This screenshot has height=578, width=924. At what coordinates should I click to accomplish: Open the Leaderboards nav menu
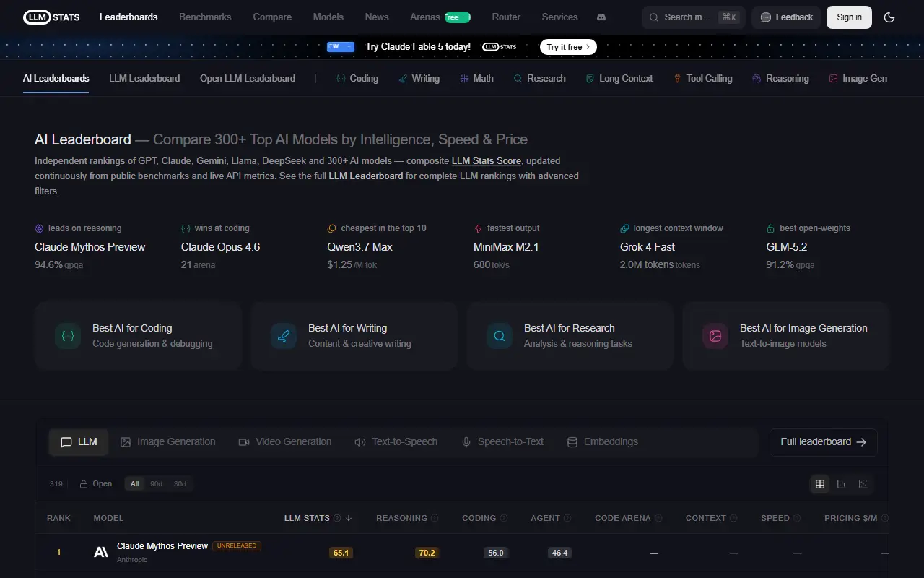pos(128,17)
